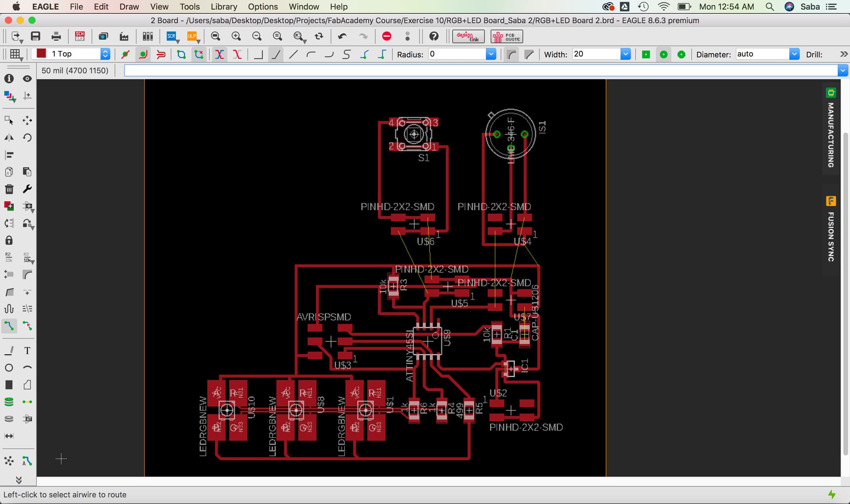Select the Info tool
The width and height of the screenshot is (850, 504).
9,78
